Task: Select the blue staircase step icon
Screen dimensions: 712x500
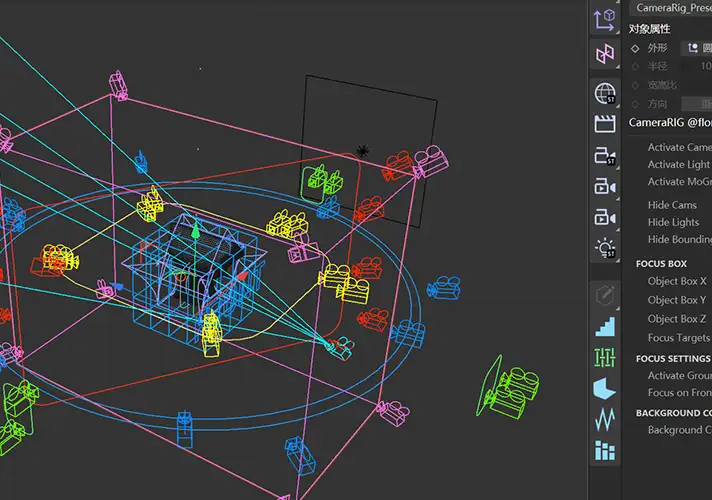Action: click(605, 327)
